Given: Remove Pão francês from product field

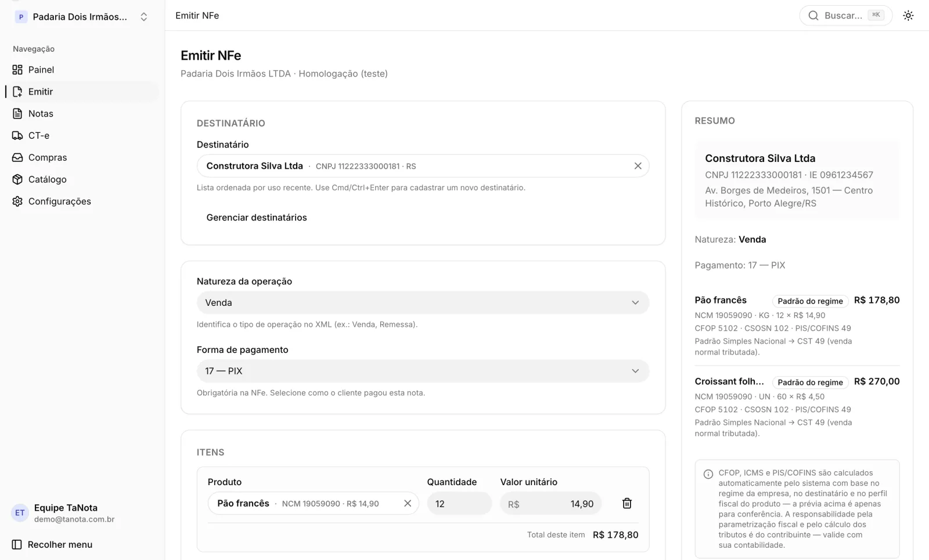Looking at the screenshot, I should [x=408, y=503].
